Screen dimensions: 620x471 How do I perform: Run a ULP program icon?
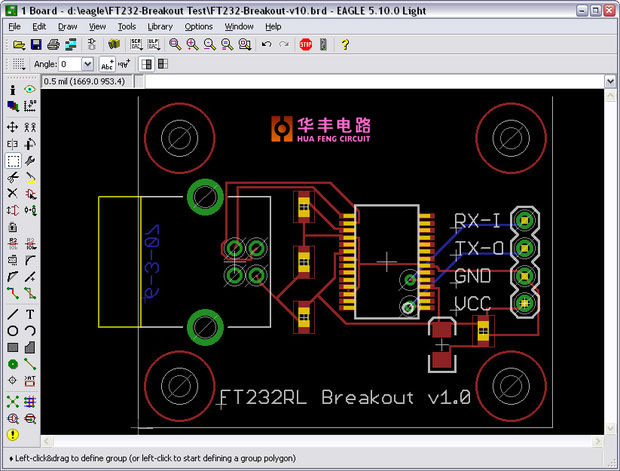click(x=153, y=44)
